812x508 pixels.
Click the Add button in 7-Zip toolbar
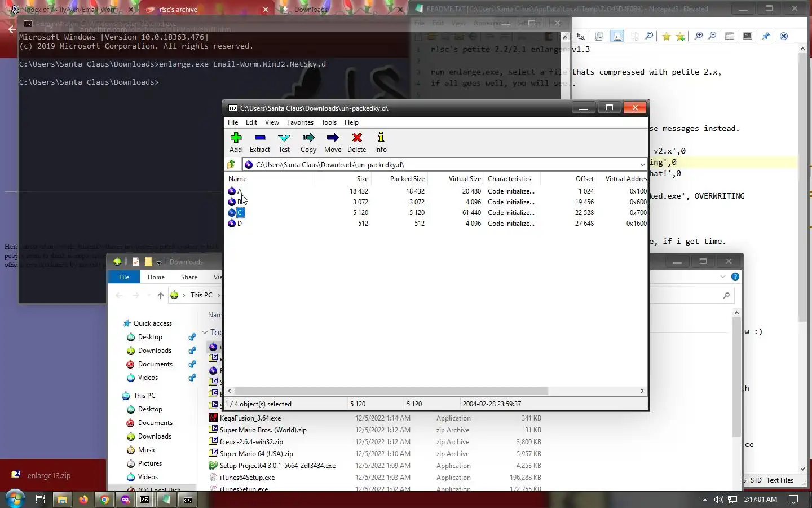pyautogui.click(x=236, y=142)
